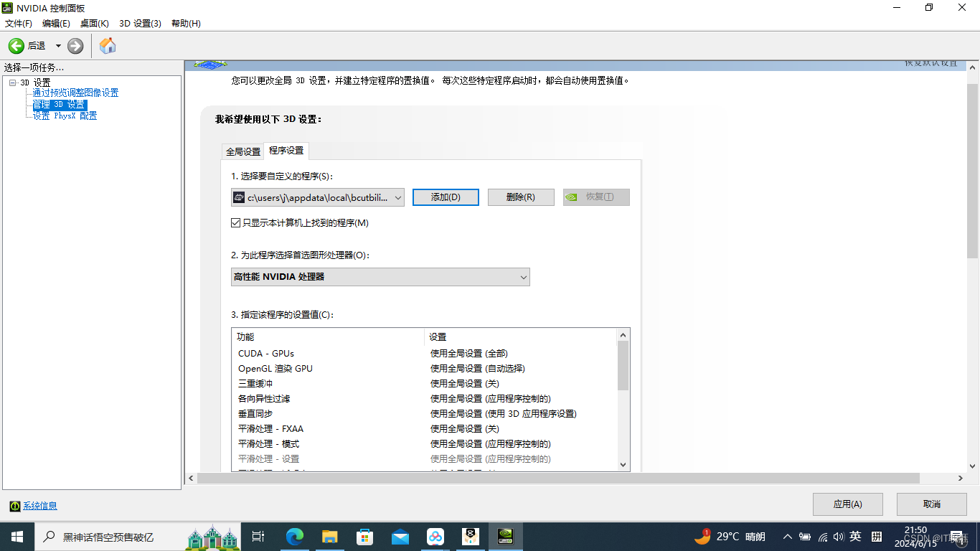
Task: Click the 恢复(T) button
Action: [596, 197]
